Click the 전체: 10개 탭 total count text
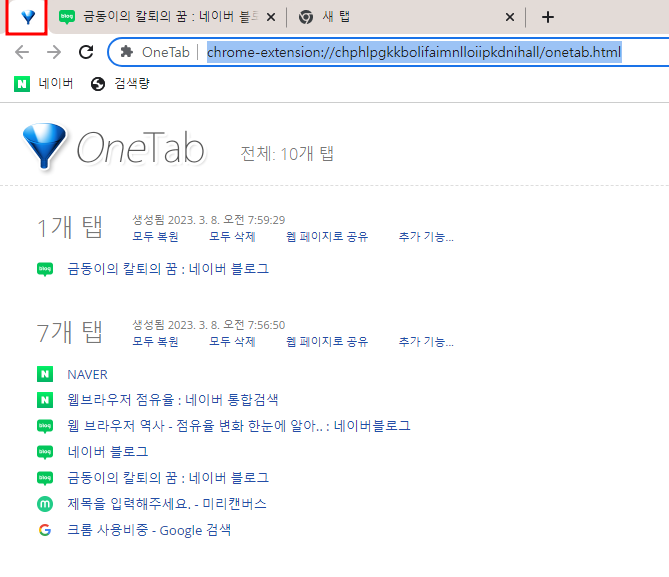Screen dimensions: 669x577 [x=287, y=154]
